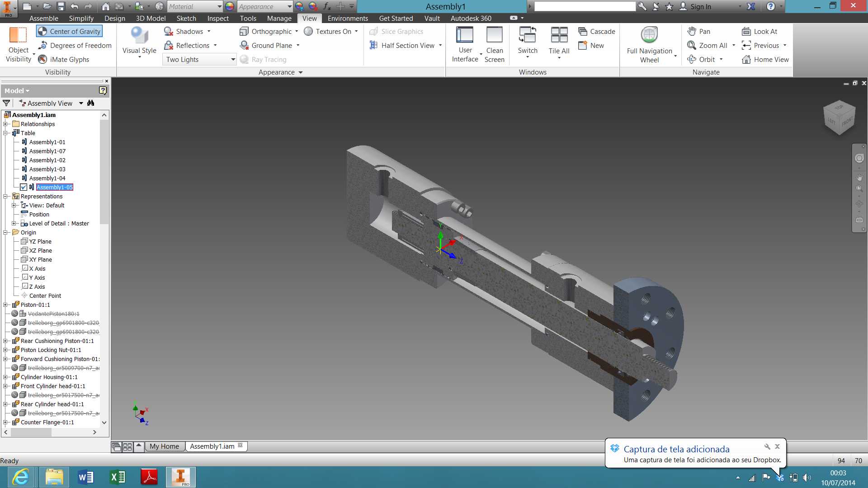Switch to the Manage tab

coord(279,18)
